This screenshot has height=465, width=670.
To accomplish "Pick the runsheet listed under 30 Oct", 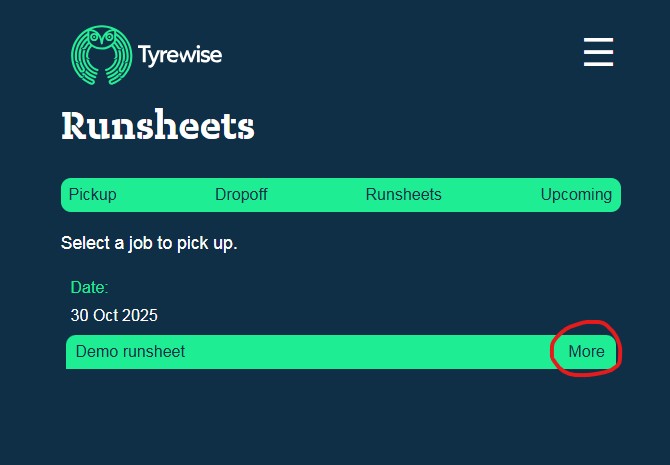I will pyautogui.click(x=131, y=352).
